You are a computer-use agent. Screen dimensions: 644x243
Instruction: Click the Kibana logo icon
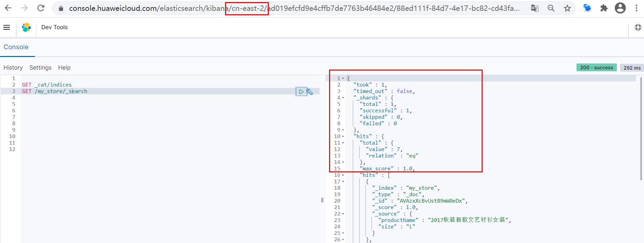coord(26,27)
